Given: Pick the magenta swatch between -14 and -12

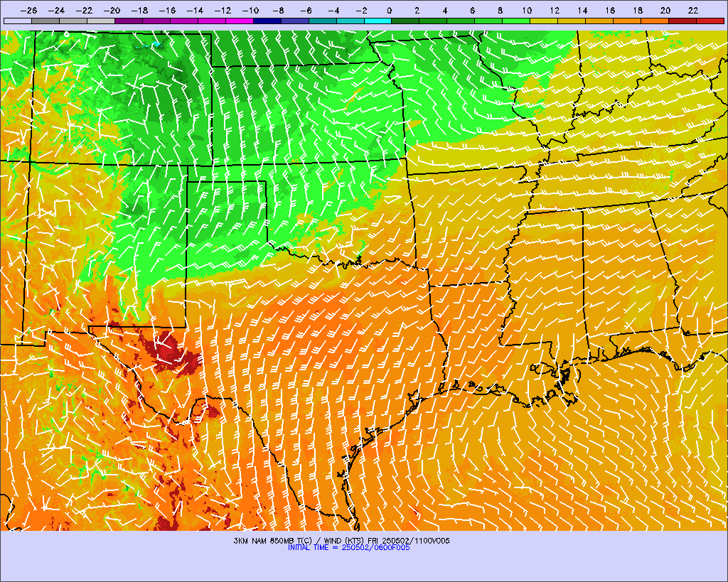Looking at the screenshot, I should pyautogui.click(x=212, y=21).
